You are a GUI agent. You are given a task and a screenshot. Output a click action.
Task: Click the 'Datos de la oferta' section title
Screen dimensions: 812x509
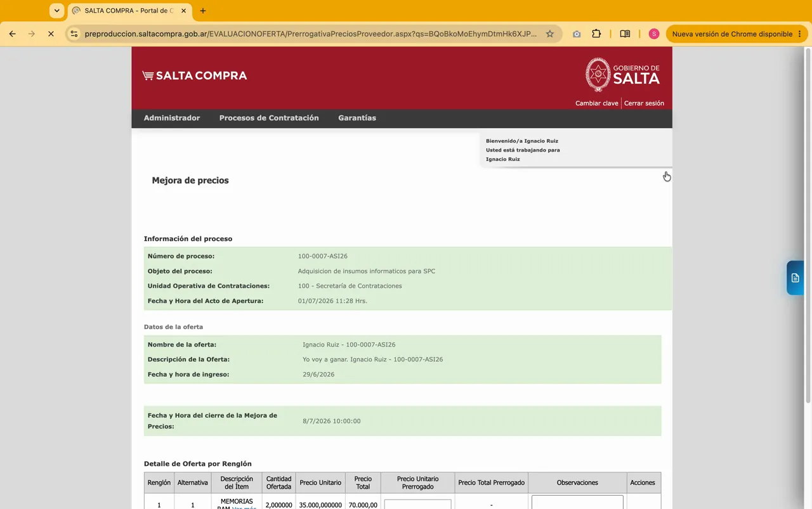(x=173, y=327)
